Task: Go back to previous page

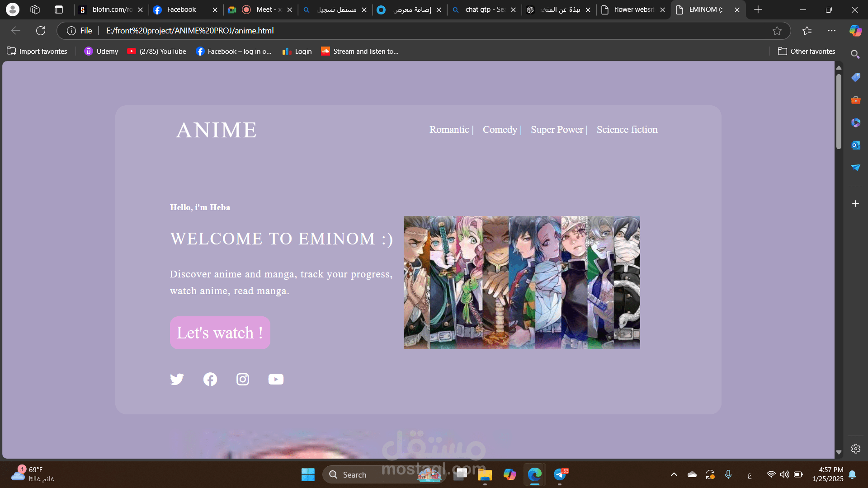Action: [x=16, y=31]
